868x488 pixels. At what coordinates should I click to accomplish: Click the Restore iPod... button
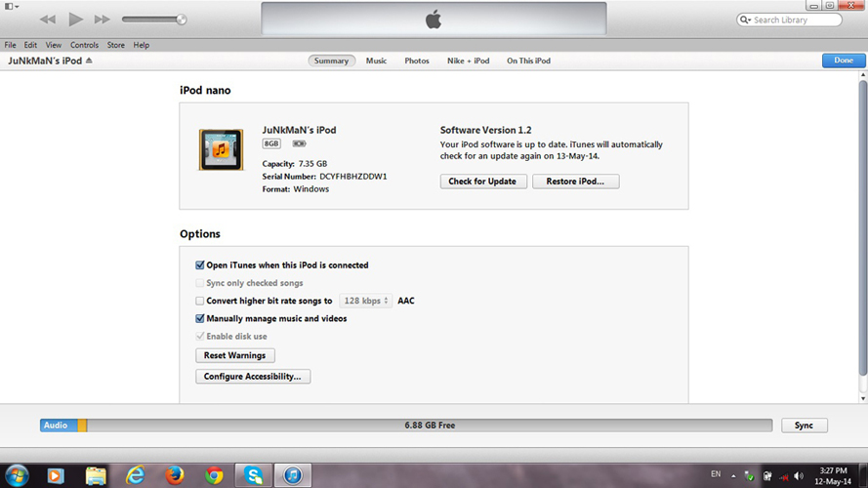coord(575,182)
